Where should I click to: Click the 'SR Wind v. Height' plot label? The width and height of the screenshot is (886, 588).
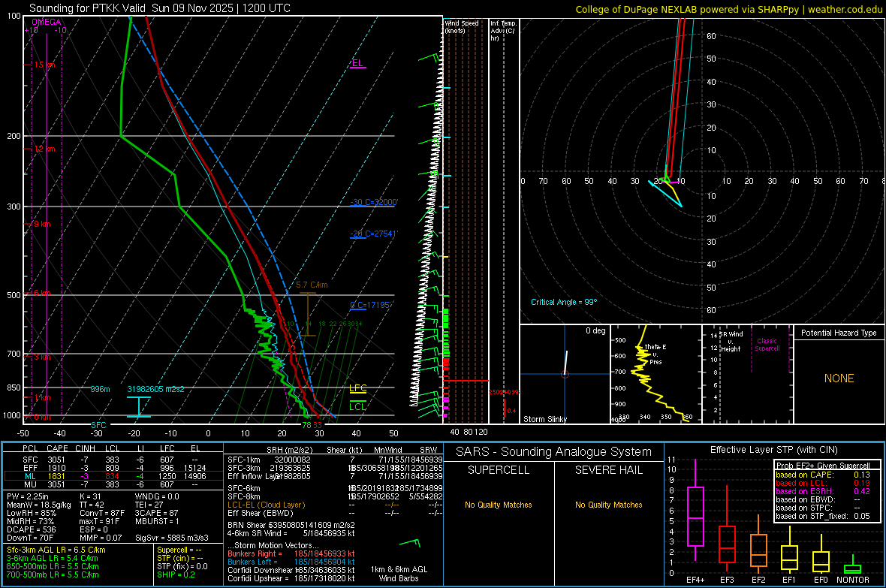pos(731,342)
